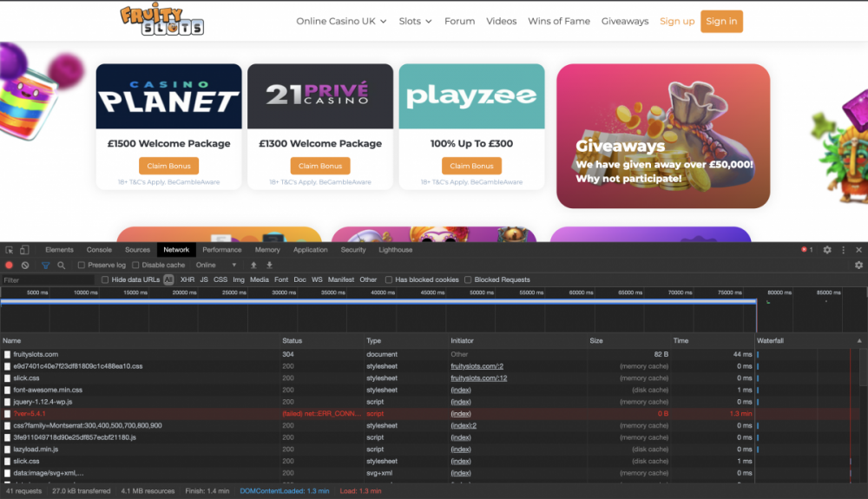Filter requests by Doc

point(299,280)
